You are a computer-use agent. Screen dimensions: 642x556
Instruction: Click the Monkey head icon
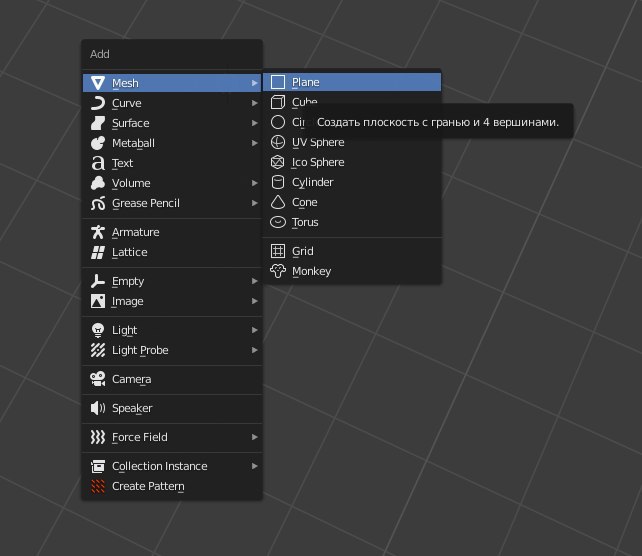click(278, 271)
